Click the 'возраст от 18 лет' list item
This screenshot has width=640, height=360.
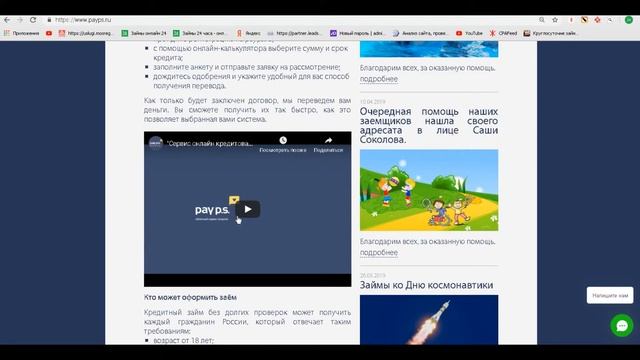click(x=183, y=340)
